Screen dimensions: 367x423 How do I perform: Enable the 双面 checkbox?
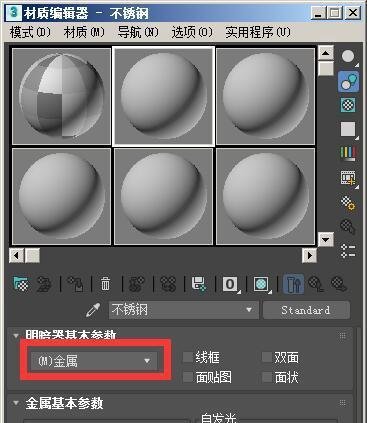[x=267, y=357]
